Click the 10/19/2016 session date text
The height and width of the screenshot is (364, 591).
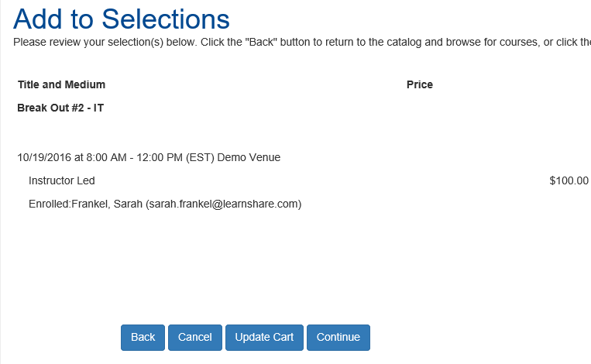[44, 157]
